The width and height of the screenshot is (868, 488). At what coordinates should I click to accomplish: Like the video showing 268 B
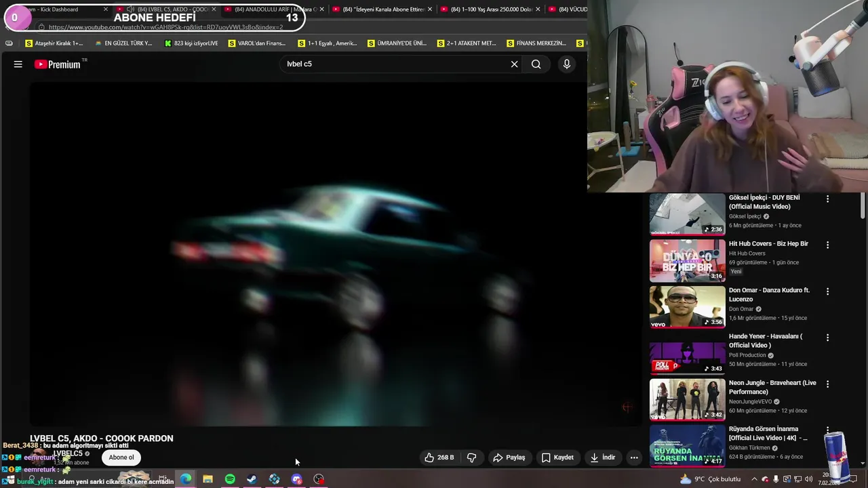pyautogui.click(x=439, y=457)
